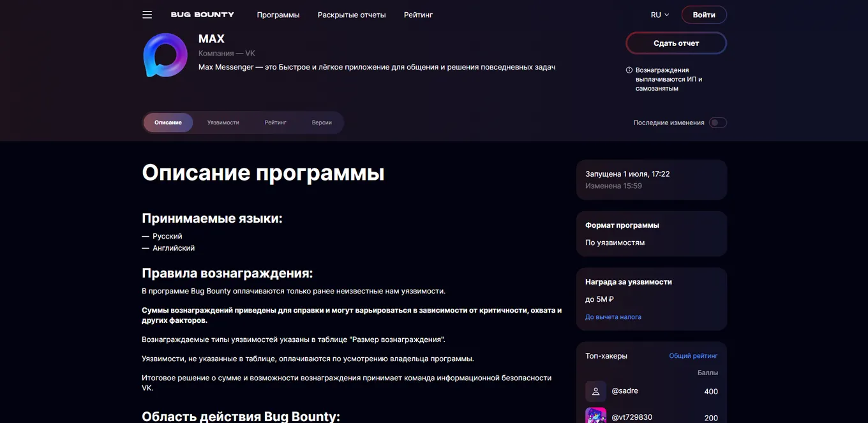The height and width of the screenshot is (423, 868).
Task: Click the Формат программы label
Action: click(622, 225)
